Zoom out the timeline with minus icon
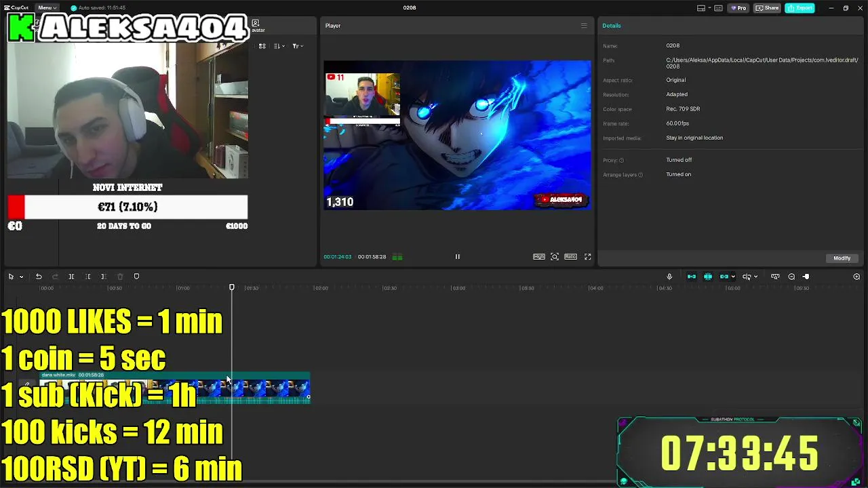This screenshot has height=488, width=868. (x=791, y=277)
